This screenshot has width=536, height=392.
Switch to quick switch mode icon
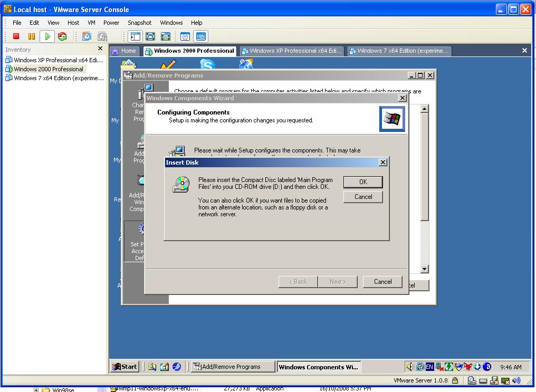tap(166, 36)
